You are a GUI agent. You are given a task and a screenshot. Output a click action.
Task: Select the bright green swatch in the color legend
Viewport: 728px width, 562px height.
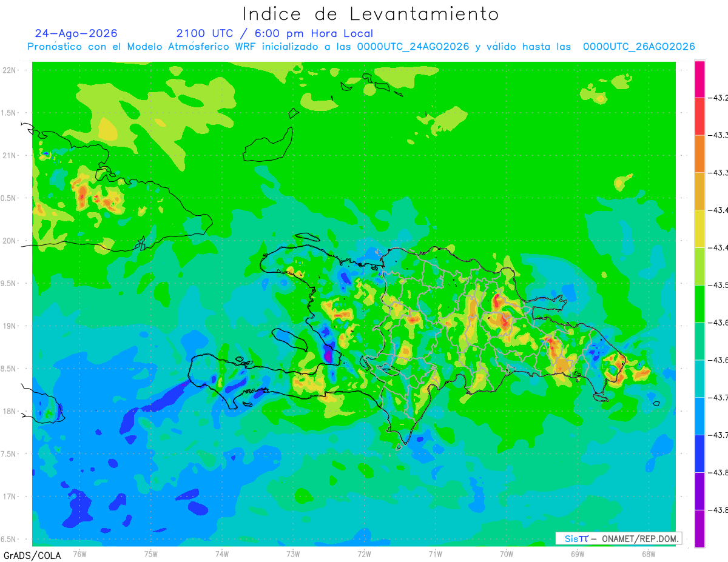click(x=699, y=304)
